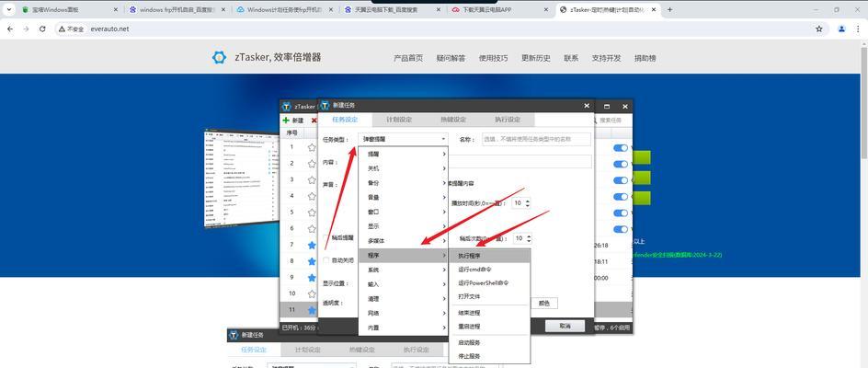Open the 捐助榜 navigation link

point(645,58)
